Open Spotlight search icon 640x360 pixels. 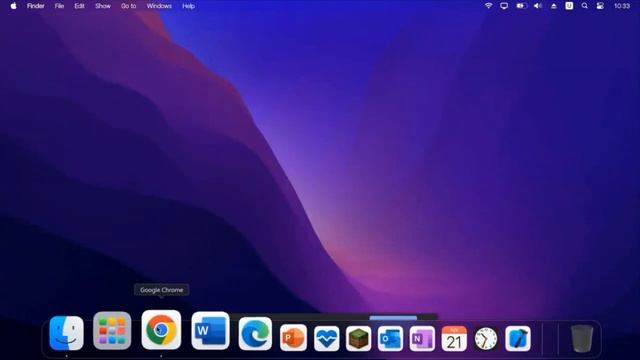[584, 6]
